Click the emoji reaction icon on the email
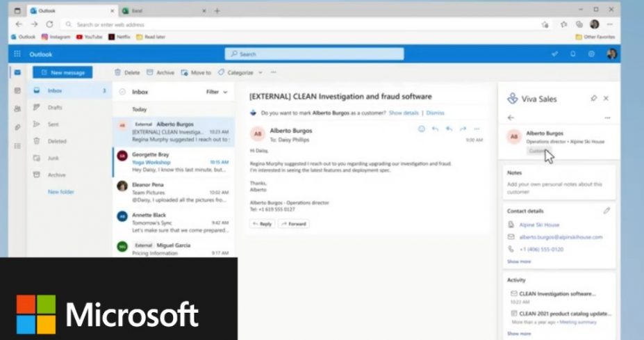Screen dimensions: 644x340 pyautogui.click(x=421, y=129)
